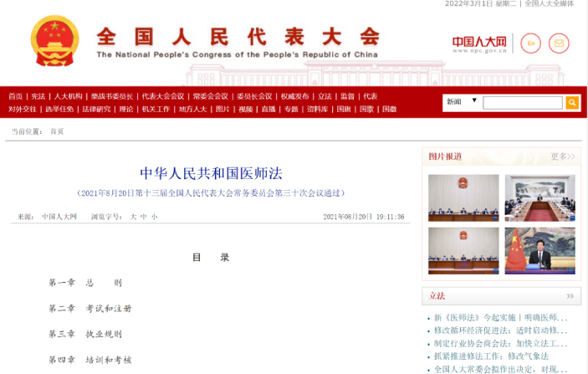
Task: Open news link 新《医师法》今起实施
Action: click(x=500, y=318)
